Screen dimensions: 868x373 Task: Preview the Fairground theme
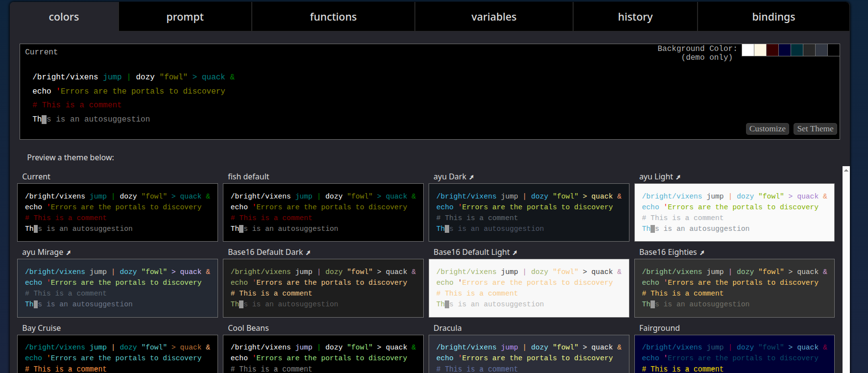[x=734, y=353]
